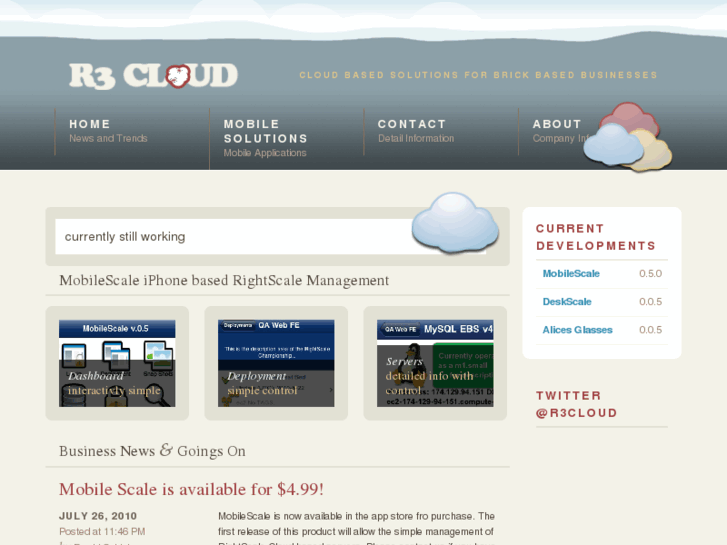Click the July 26, 2010 post date
Viewport: 727px width, 545px height.
98,516
